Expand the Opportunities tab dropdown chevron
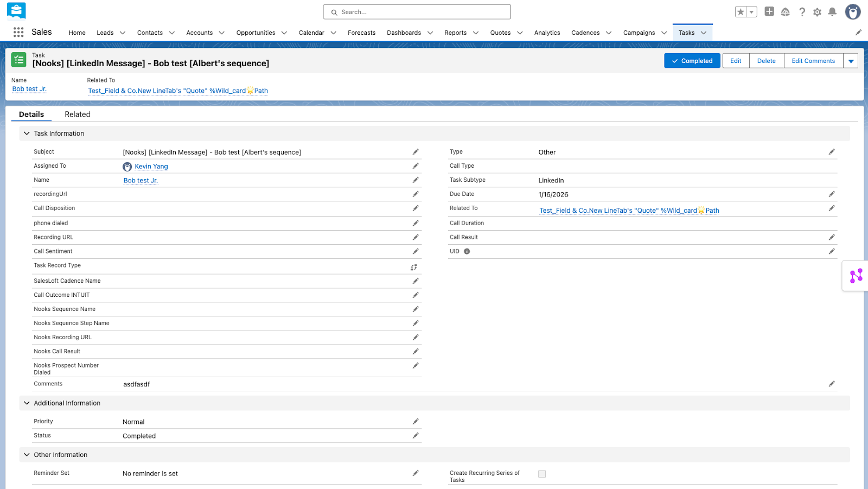 click(x=284, y=33)
